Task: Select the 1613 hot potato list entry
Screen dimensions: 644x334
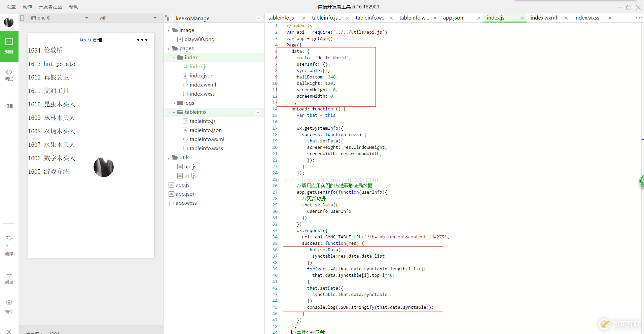Action: pyautogui.click(x=52, y=64)
